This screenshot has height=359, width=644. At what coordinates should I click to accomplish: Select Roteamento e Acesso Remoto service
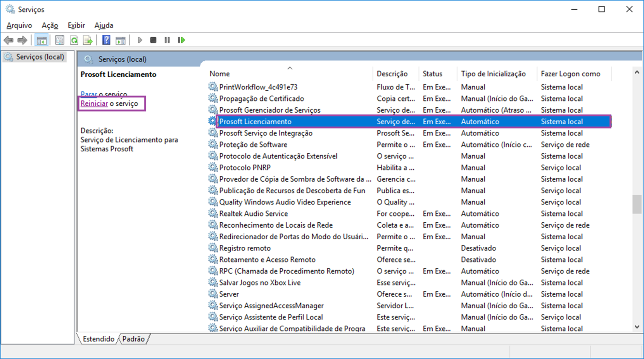tap(409, 260)
